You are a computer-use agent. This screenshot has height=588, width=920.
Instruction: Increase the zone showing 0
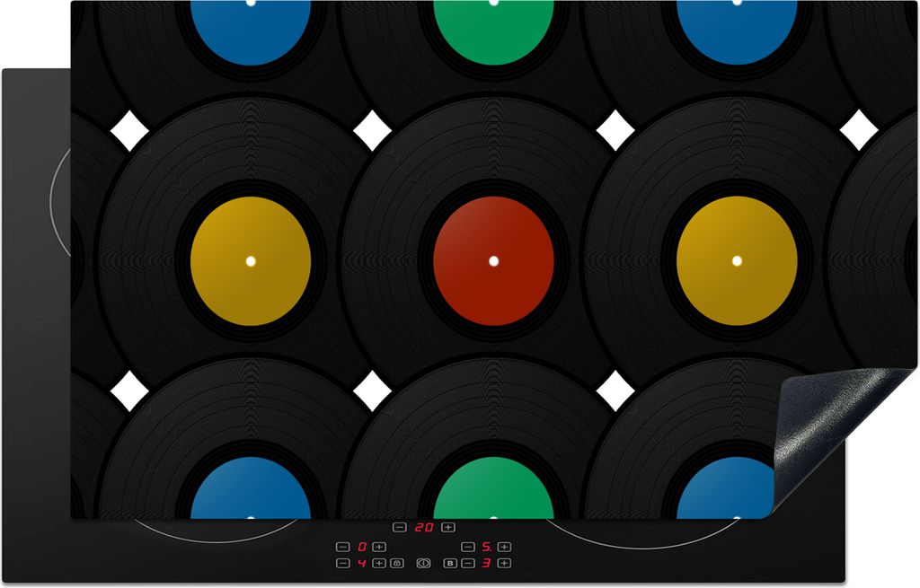[380, 547]
